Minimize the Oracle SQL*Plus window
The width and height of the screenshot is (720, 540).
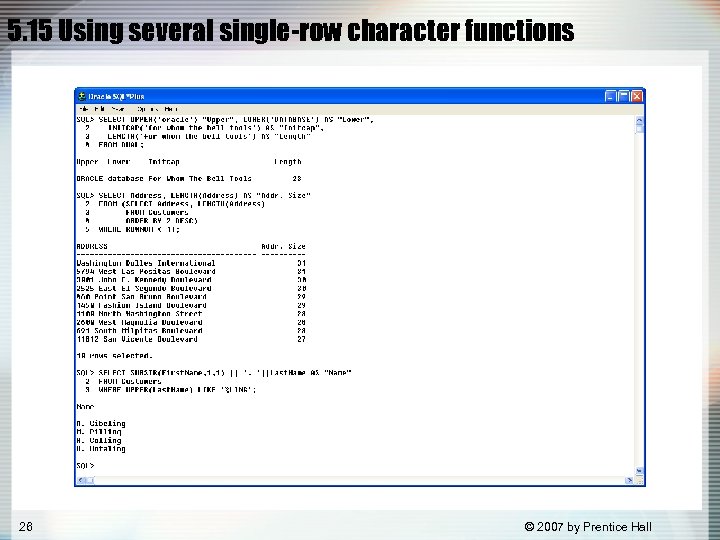pos(610,96)
